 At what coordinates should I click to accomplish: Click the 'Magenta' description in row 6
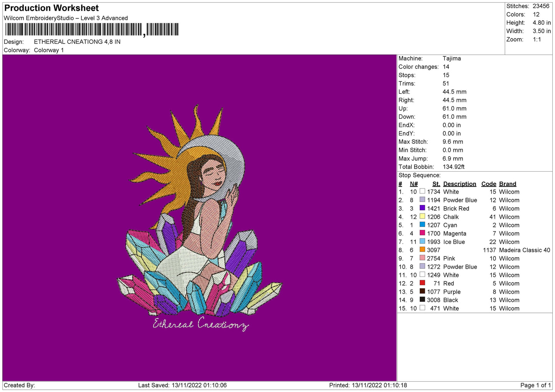click(454, 233)
